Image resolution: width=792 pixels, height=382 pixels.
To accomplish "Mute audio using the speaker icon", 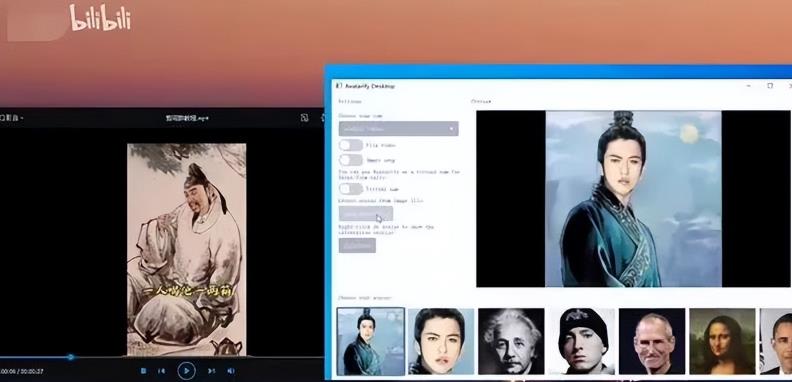I will coord(230,371).
